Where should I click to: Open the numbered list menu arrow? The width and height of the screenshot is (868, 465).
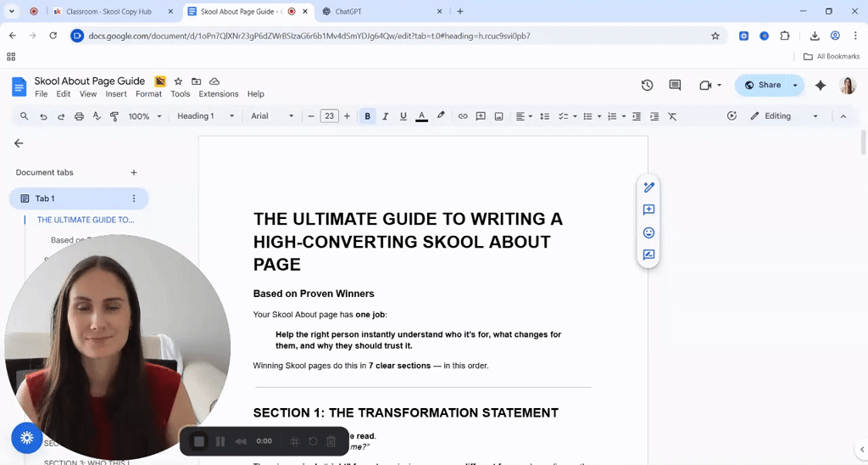(623, 116)
